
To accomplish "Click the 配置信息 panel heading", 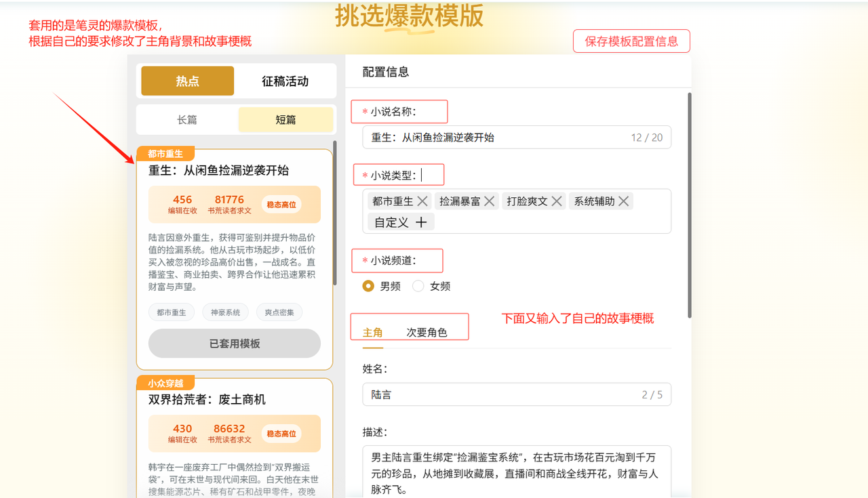I will pyautogui.click(x=386, y=72).
